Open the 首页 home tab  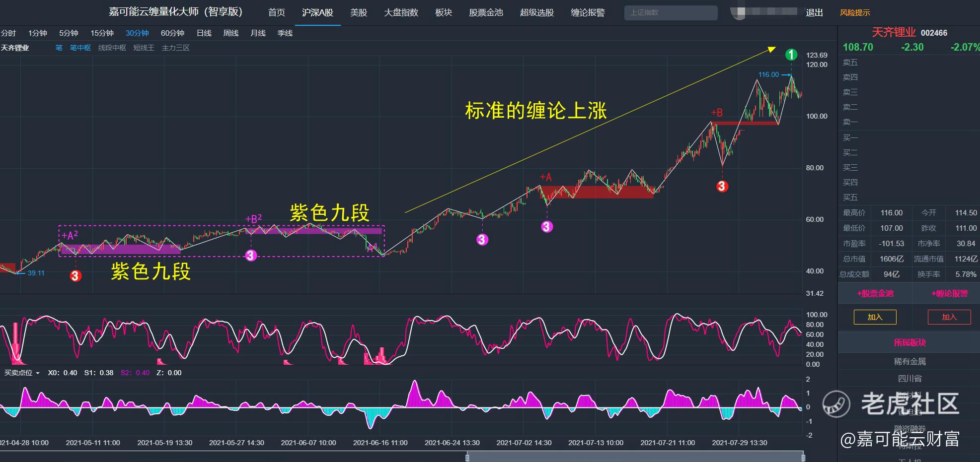[277, 12]
